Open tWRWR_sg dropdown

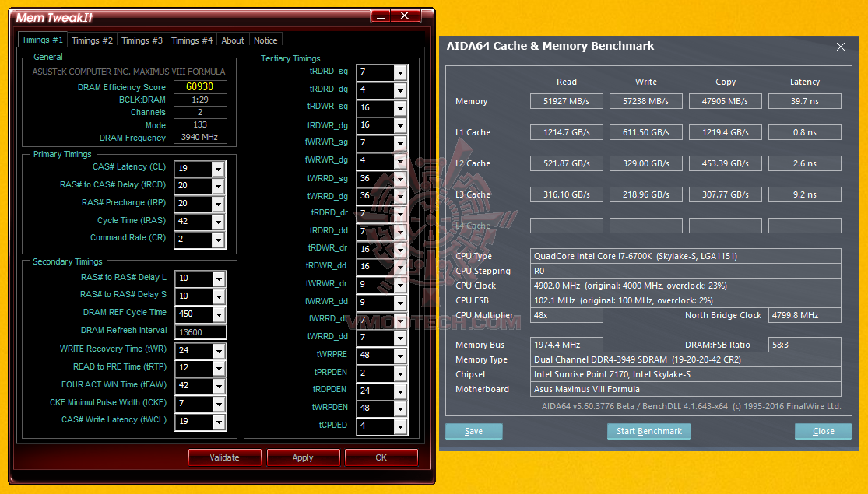tap(400, 142)
